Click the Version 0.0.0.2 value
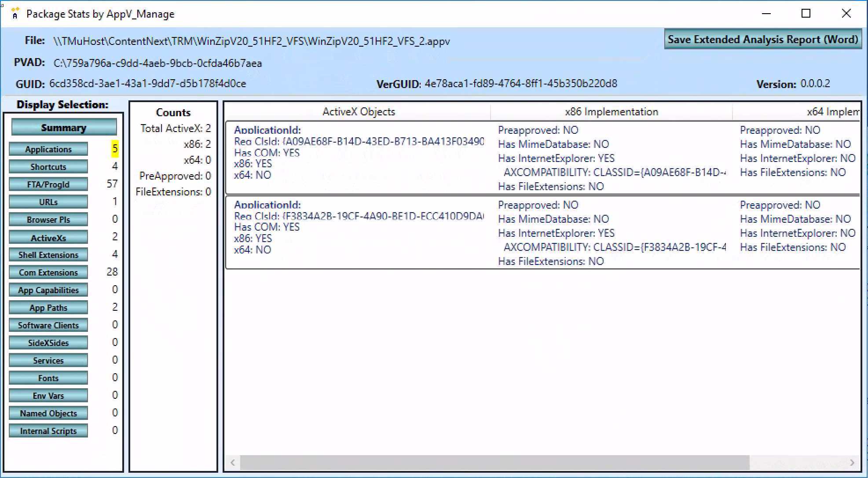868x478 pixels. 815,84
